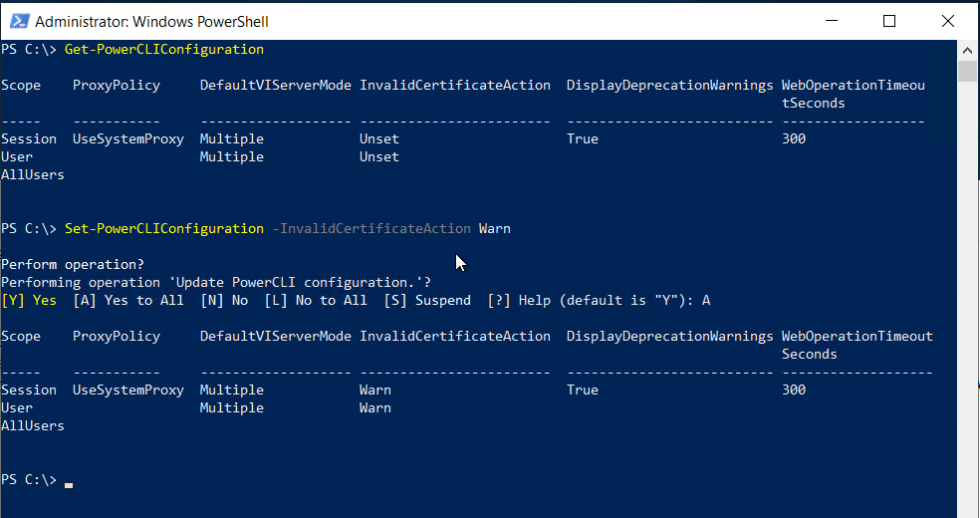Click the -InvalidCertificateAction parameter in the command
The height and width of the screenshot is (518, 980).
coord(371,228)
